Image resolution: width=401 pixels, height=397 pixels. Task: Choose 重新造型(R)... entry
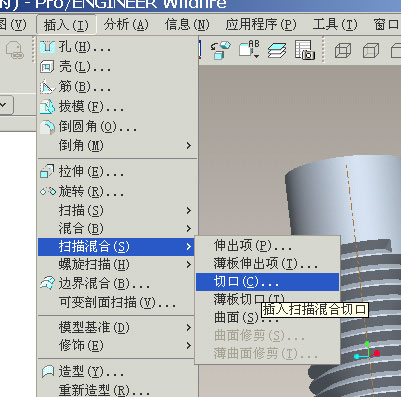click(x=117, y=390)
